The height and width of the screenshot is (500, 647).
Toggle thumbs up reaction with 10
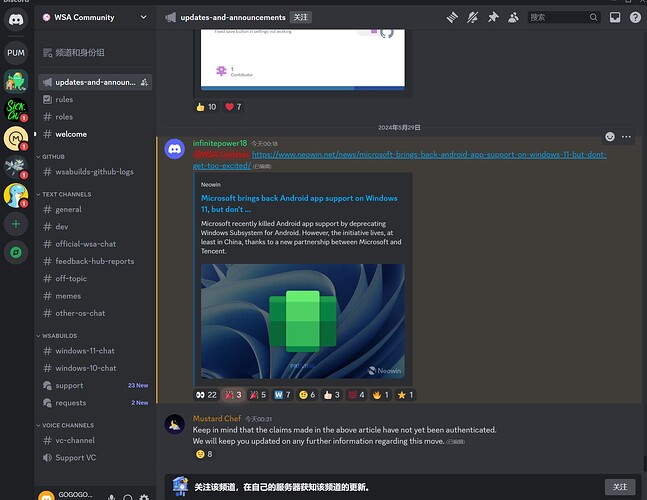206,107
